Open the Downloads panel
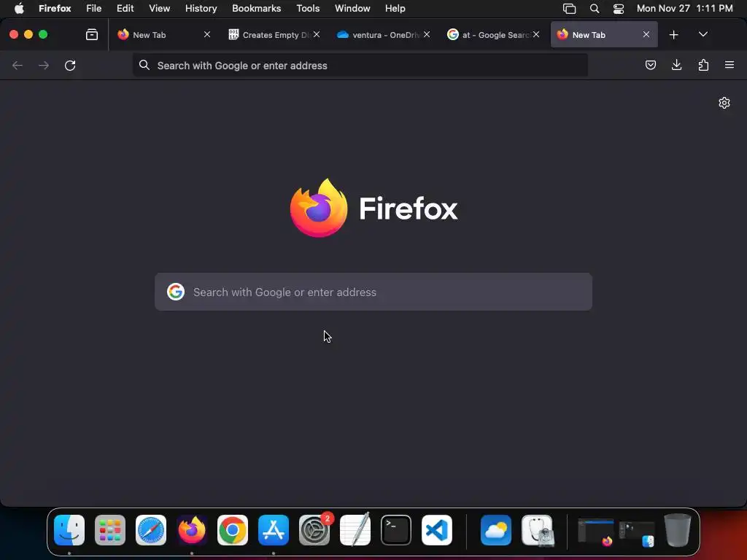747x560 pixels. (676, 65)
